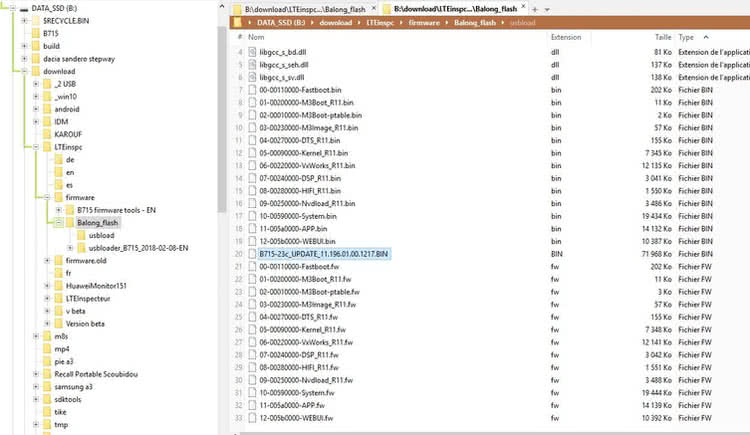Select 07-00240000-DSP_R11.bin file name
Viewport: 750px width, 435px height.
coord(300,178)
